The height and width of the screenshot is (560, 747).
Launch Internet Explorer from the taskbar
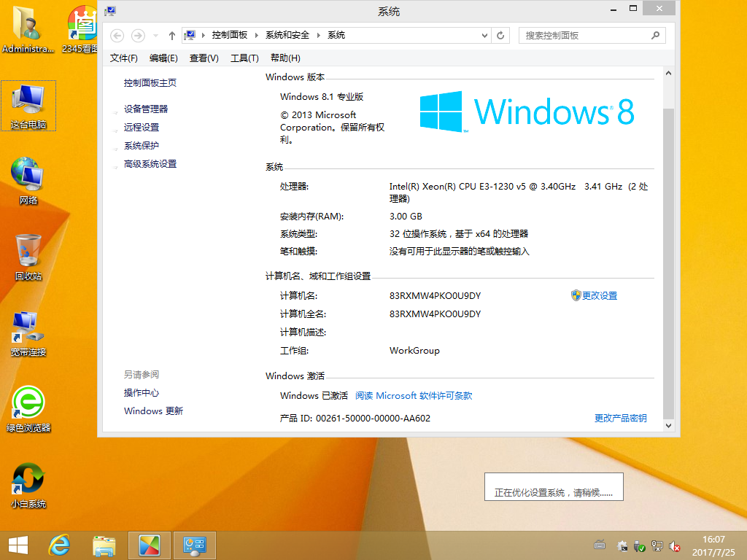[58, 545]
